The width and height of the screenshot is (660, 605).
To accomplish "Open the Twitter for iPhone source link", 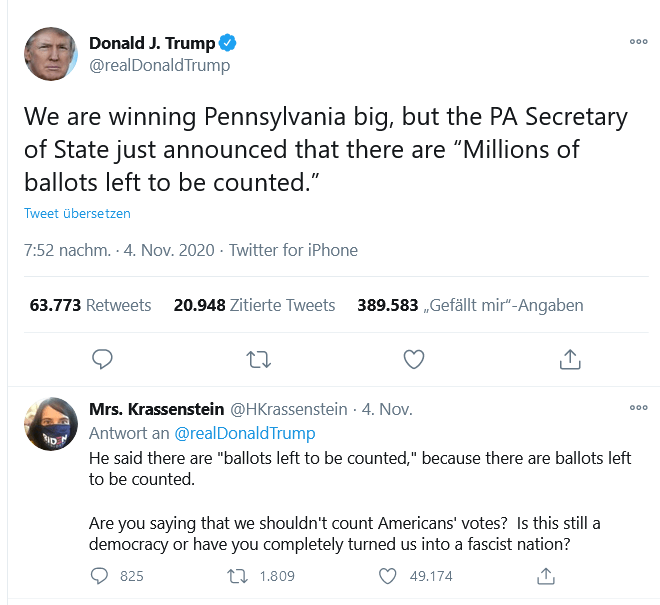I will coord(293,250).
